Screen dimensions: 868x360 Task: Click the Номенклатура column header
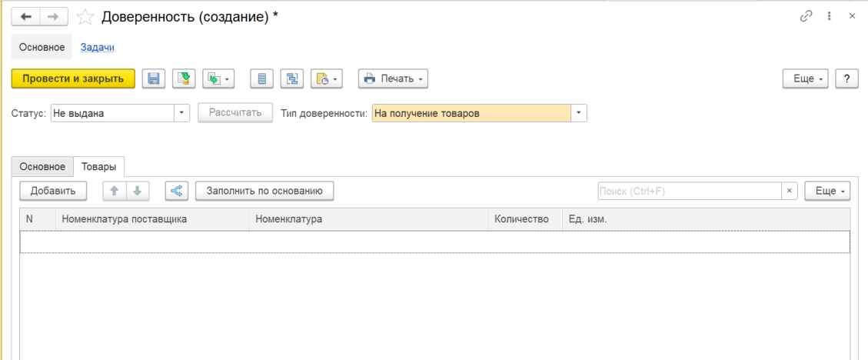[368, 219]
